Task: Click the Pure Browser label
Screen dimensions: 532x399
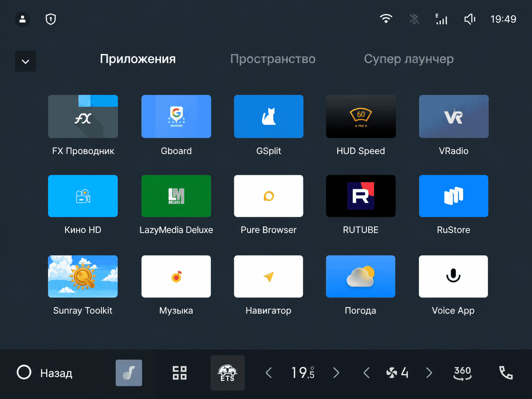Action: click(269, 230)
